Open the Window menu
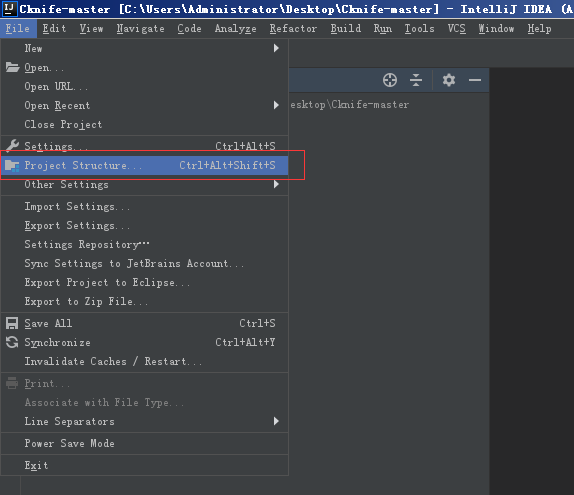Image resolution: width=574 pixels, height=495 pixels. (x=496, y=29)
